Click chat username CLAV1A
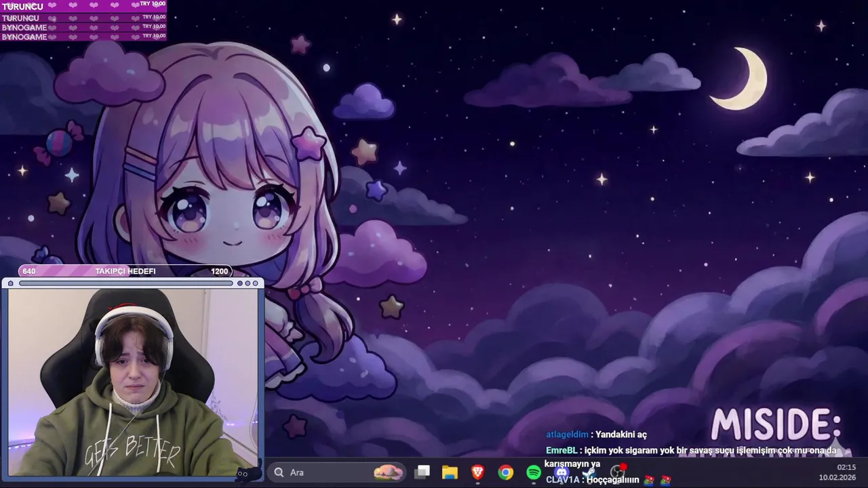The width and height of the screenshot is (868, 488). point(563,479)
